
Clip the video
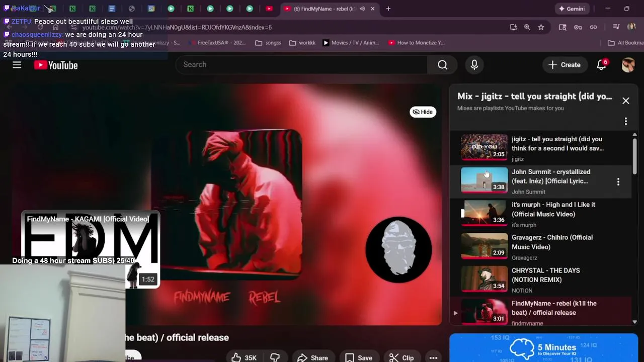coord(401,358)
